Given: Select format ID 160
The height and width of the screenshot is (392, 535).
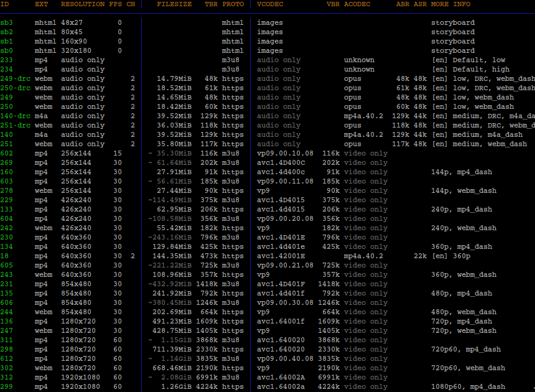Looking at the screenshot, I should click(6, 172).
